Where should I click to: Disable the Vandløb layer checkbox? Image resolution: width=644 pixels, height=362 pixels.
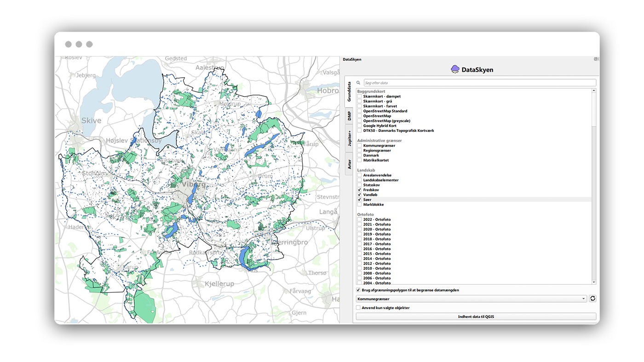point(359,195)
